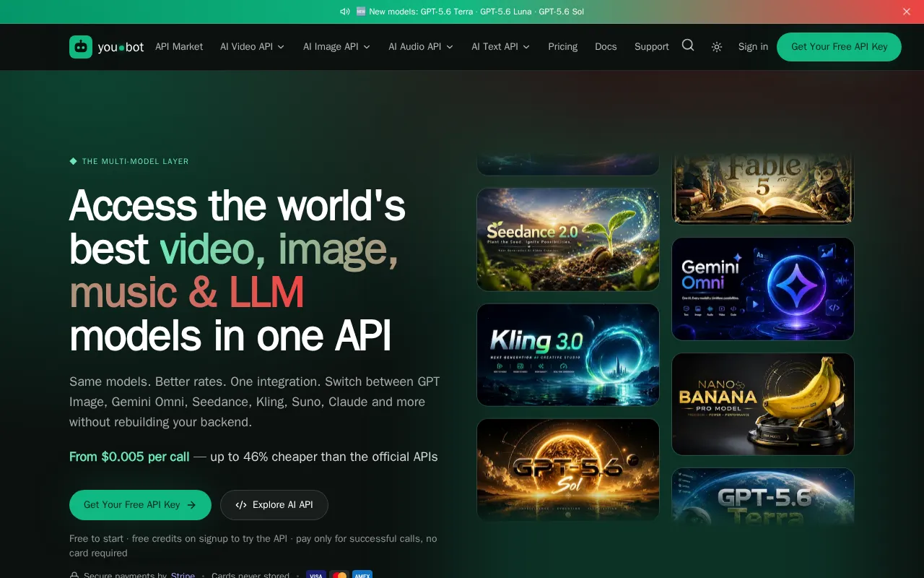This screenshot has width=924, height=578.
Task: Toggle the light/dark theme sun icon
Action: 717,47
